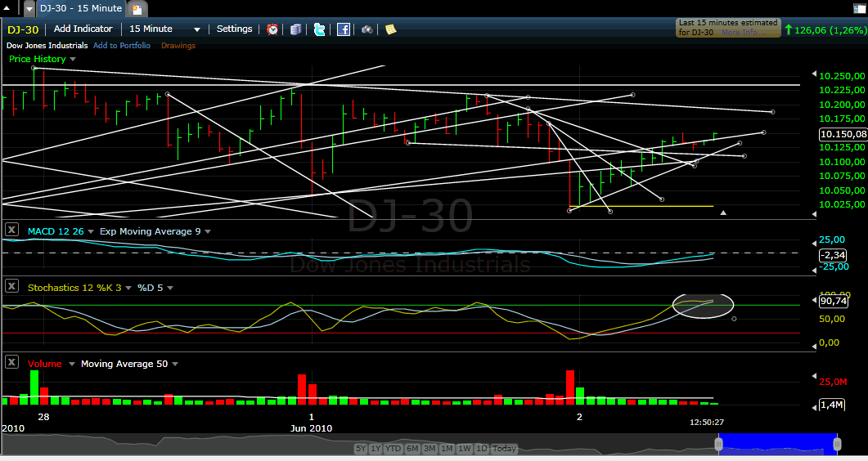Click the Stochastics value label 90,74
The width and height of the screenshot is (868, 461).
pyautogui.click(x=833, y=301)
